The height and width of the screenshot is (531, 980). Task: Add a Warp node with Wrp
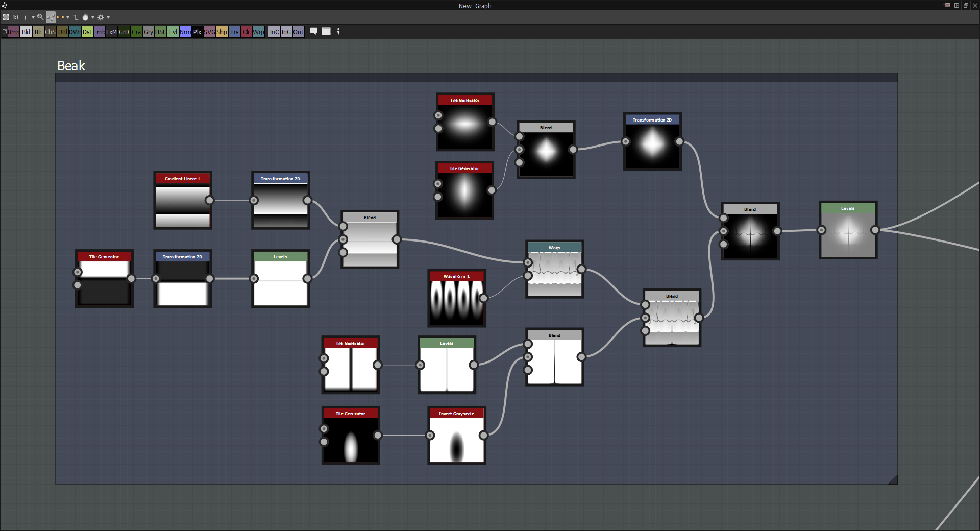click(x=259, y=32)
